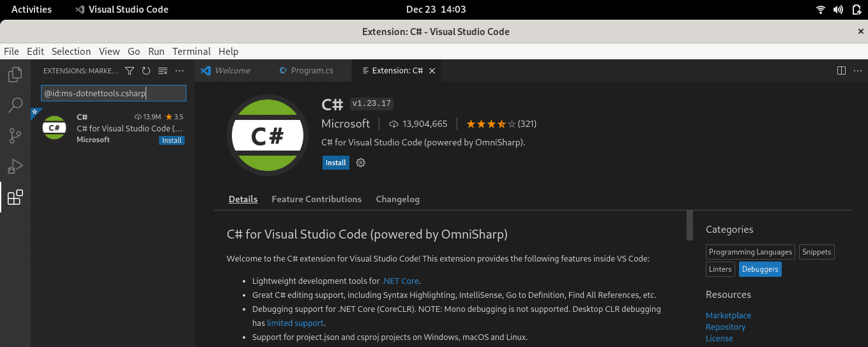Open the Help menu
Screen dimensions: 868x347
tap(228, 52)
